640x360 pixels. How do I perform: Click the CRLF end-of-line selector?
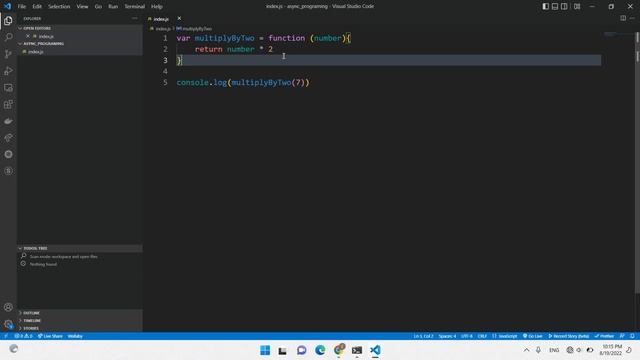(482, 336)
